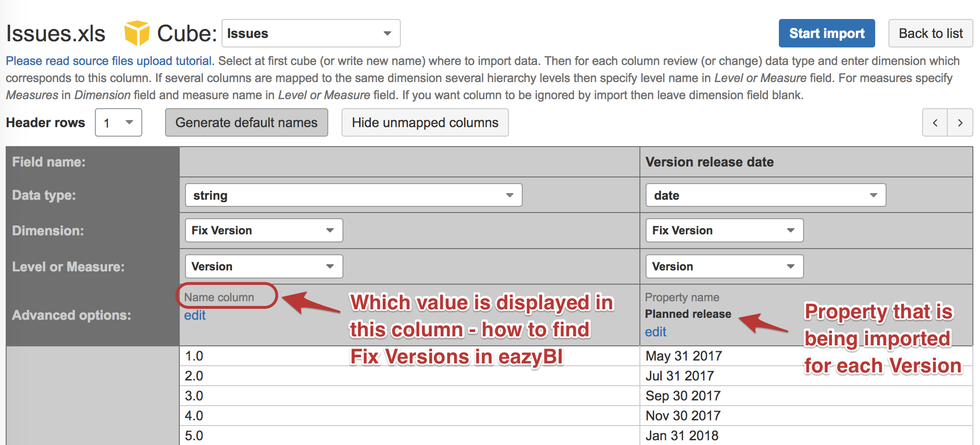Image resolution: width=980 pixels, height=445 pixels.
Task: Edit the Planned release property options
Action: (x=655, y=332)
